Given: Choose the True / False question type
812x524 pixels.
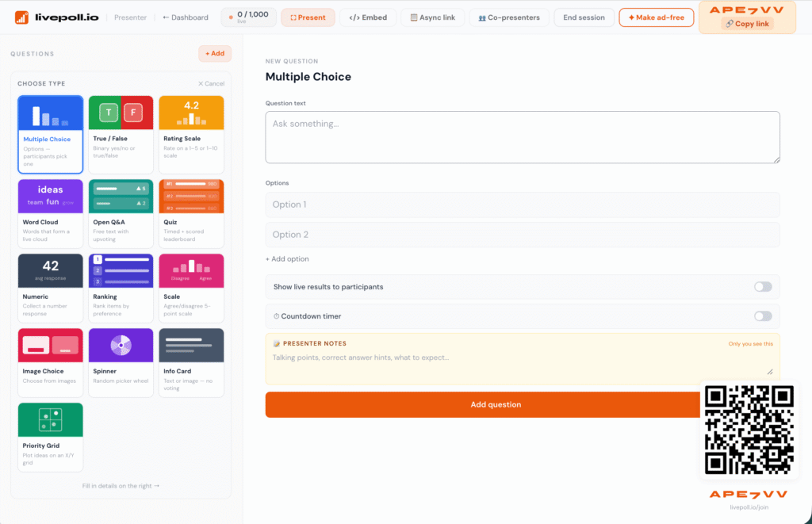Looking at the screenshot, I should (x=121, y=134).
